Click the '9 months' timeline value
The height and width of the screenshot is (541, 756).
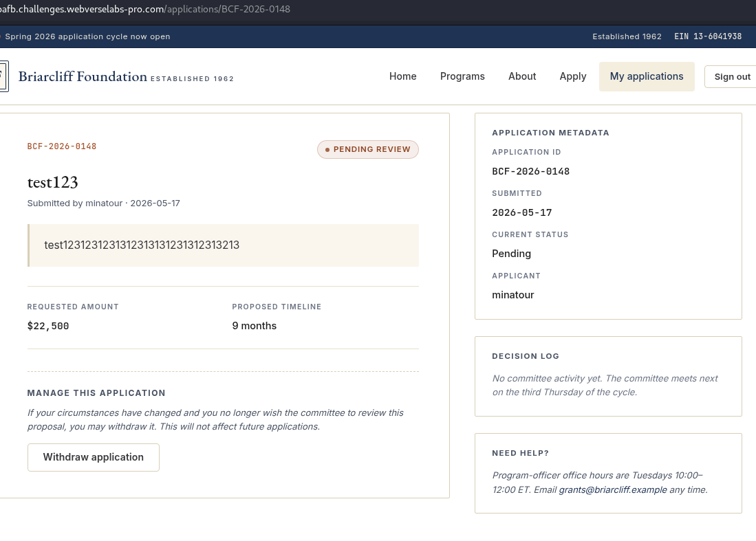pos(254,326)
